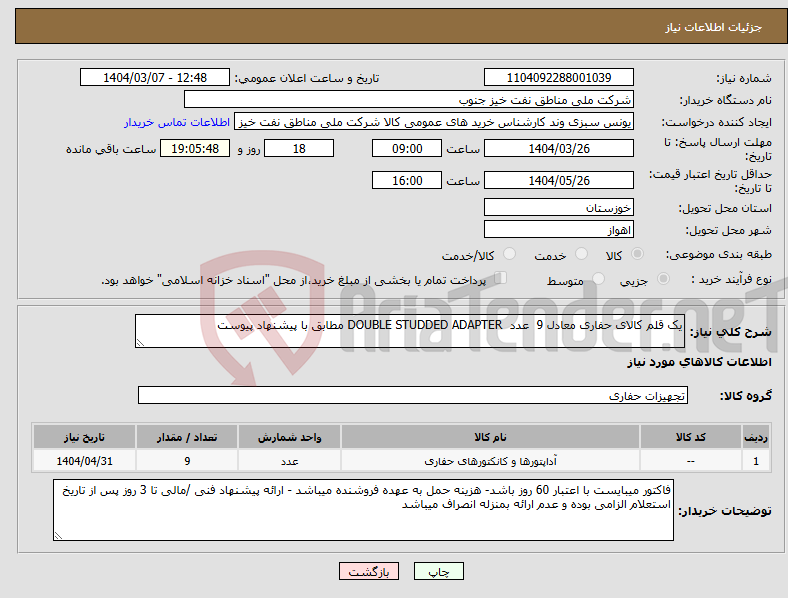
Task: Select the کالا radio button
Action: [637, 254]
